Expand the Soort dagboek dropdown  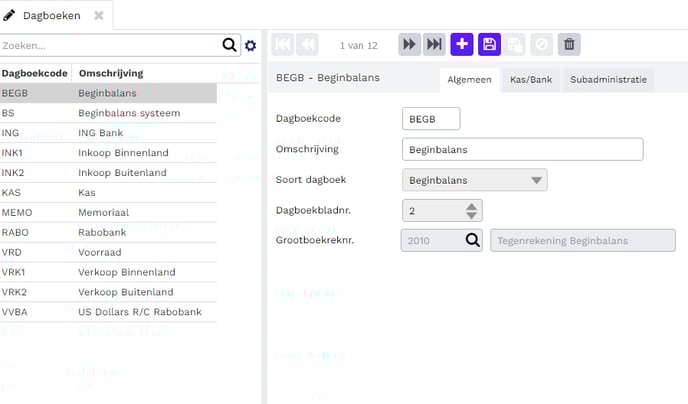point(538,180)
